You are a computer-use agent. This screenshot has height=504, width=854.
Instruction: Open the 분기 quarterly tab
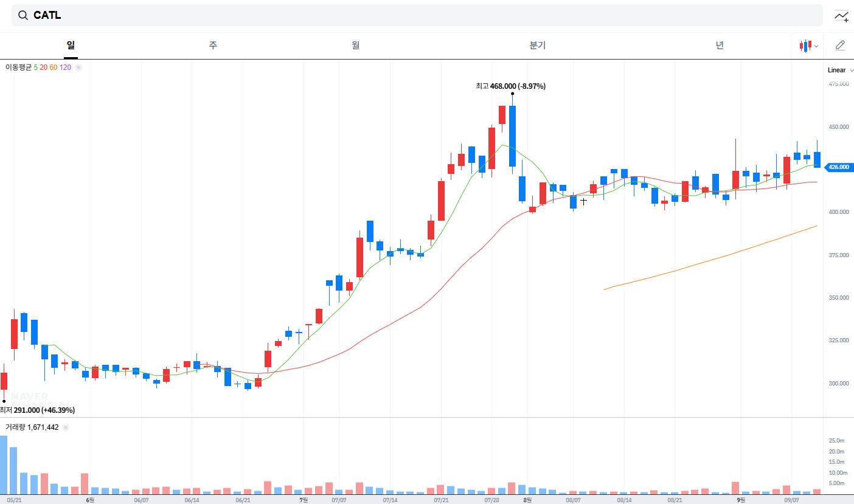point(538,46)
